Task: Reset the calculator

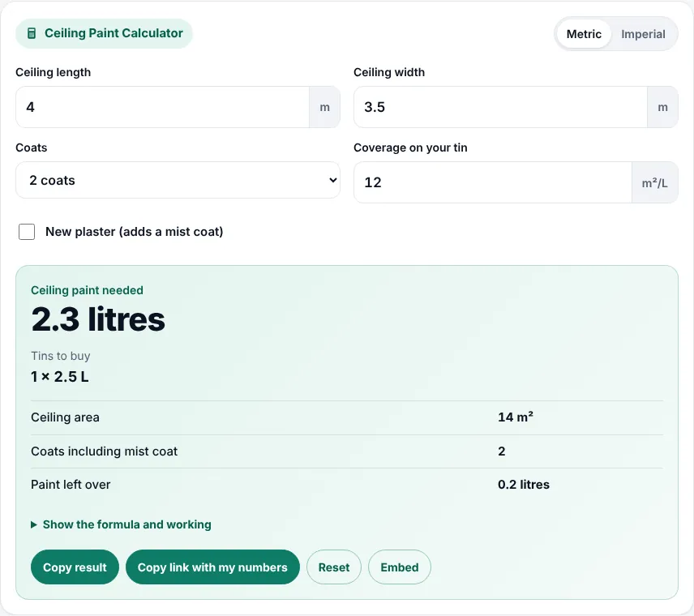Action: pyautogui.click(x=334, y=567)
